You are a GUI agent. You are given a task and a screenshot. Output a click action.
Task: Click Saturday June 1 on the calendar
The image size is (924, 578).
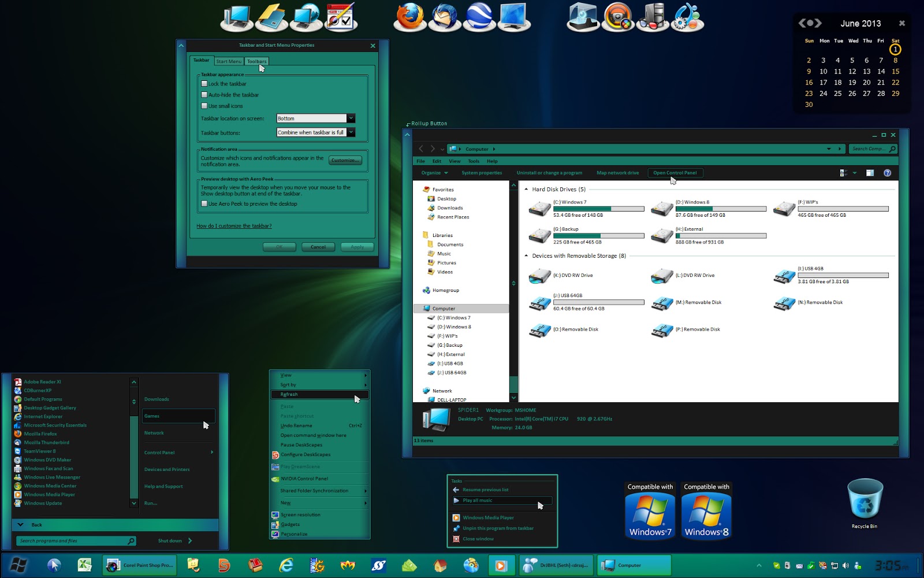pyautogui.click(x=895, y=49)
